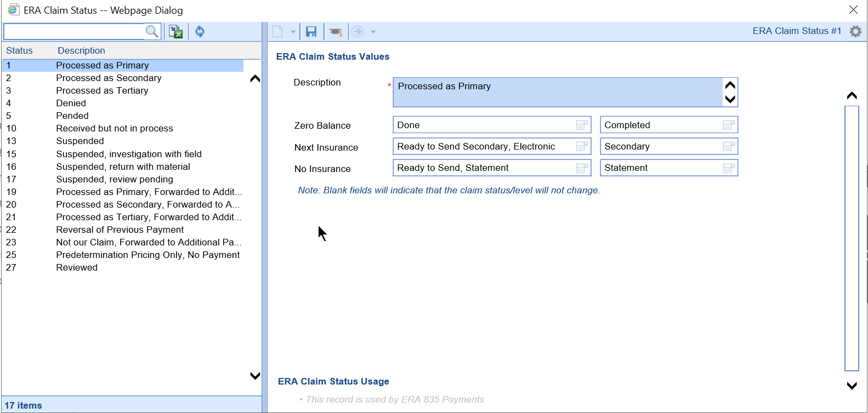The image size is (868, 413).
Task: Select status 21 Processed as Tertiary, Forwarded row
Action: click(123, 217)
